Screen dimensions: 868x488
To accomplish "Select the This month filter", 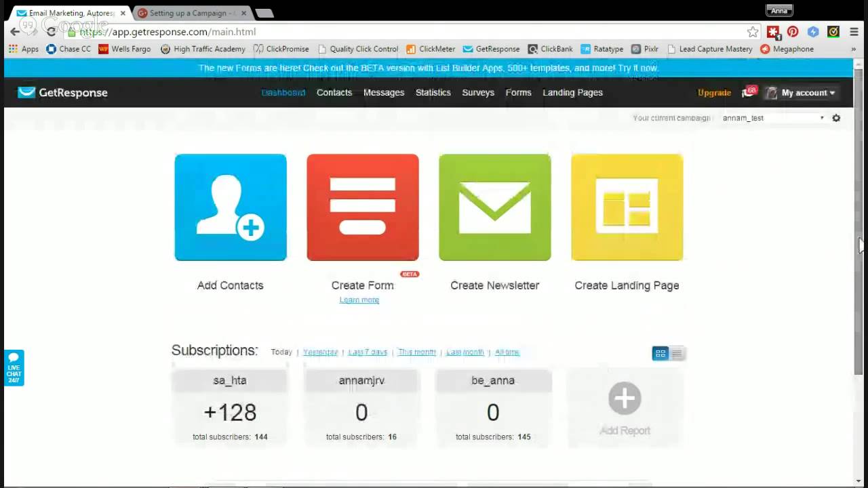I will point(417,352).
